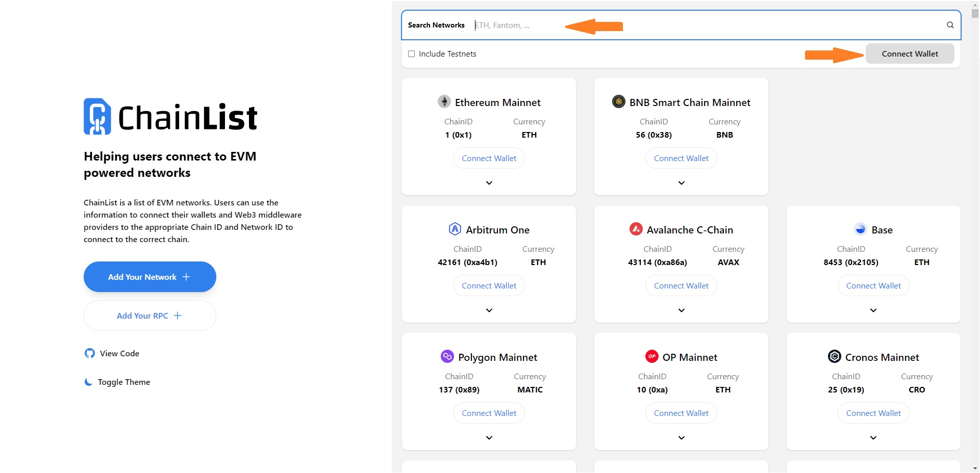Click the CRO currency value
Viewport: 980px width, 473px height.
[x=917, y=390]
